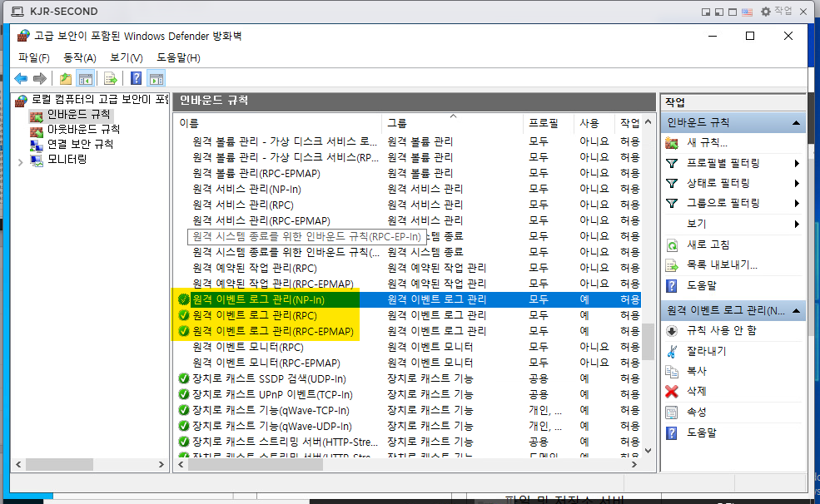Viewport: 820px width, 504px height.
Task: Click the KJR-SECOND settings gear icon
Action: click(x=766, y=12)
